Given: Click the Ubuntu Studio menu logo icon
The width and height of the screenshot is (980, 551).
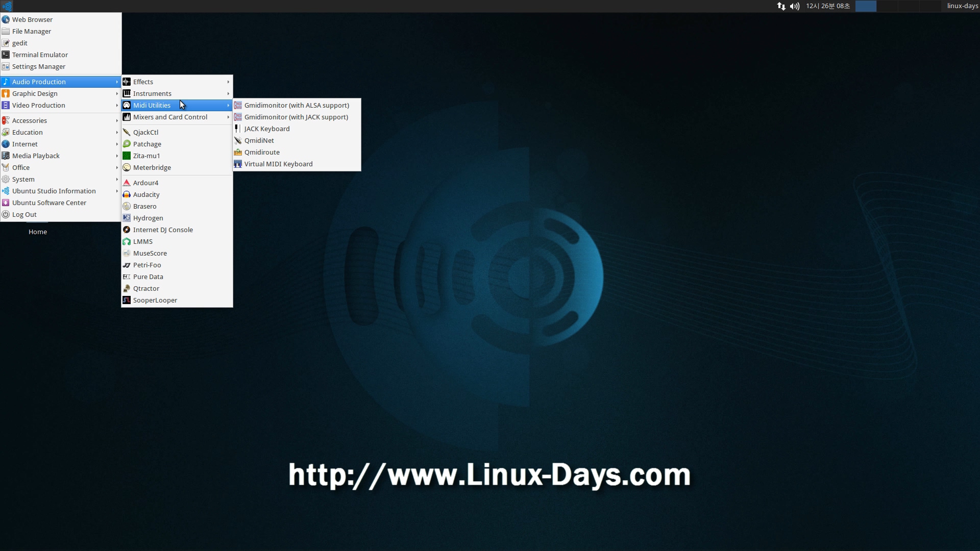Looking at the screenshot, I should (7, 6).
